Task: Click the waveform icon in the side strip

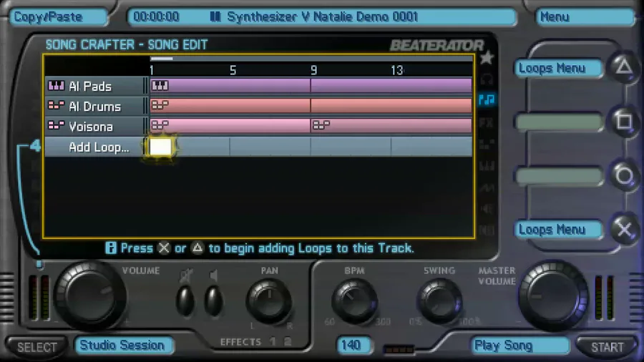Action: pos(487,188)
